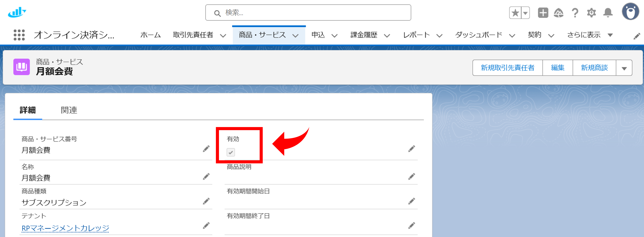The width and height of the screenshot is (644, 237).
Task: Open global actions with the plus icon
Action: tap(543, 13)
